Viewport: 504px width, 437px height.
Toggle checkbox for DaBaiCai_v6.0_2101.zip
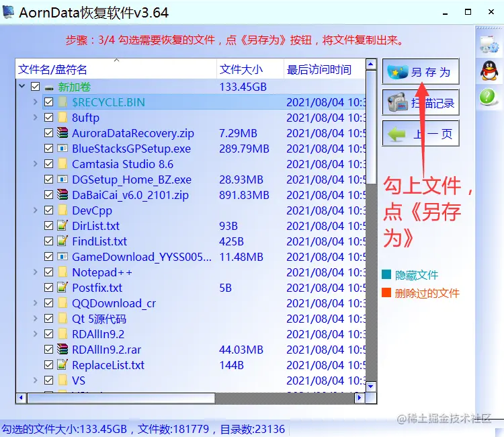pos(49,194)
